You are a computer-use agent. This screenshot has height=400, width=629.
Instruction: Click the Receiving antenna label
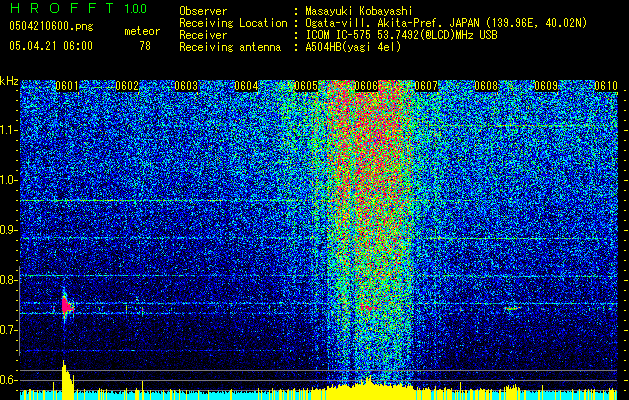point(230,47)
